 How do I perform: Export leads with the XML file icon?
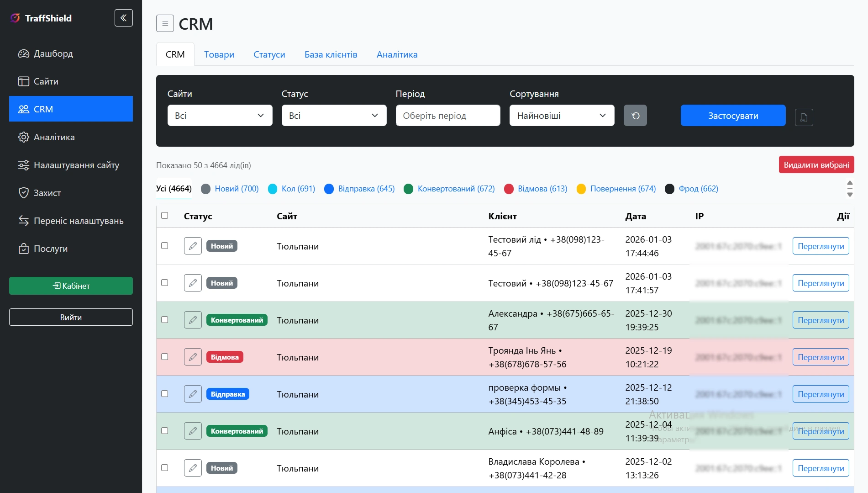804,117
